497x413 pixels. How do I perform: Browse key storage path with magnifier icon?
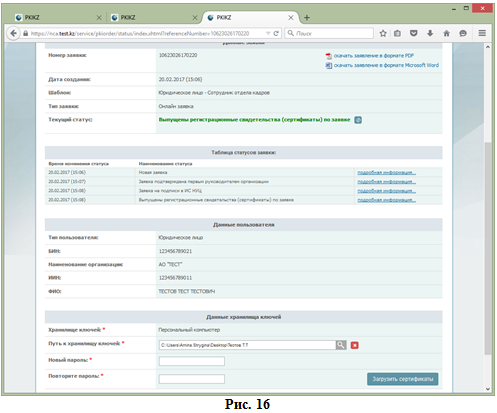pyautogui.click(x=341, y=345)
